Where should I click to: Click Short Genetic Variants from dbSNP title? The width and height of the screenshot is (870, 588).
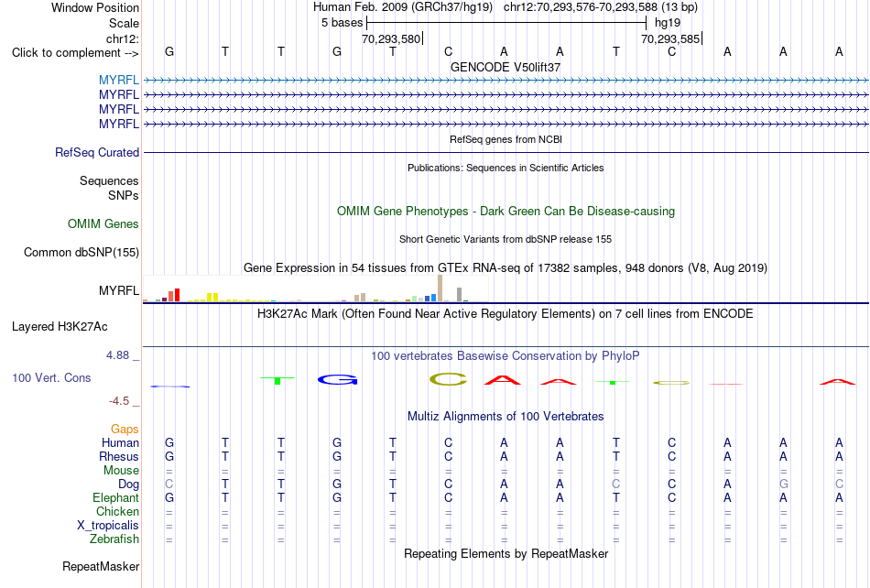point(506,239)
